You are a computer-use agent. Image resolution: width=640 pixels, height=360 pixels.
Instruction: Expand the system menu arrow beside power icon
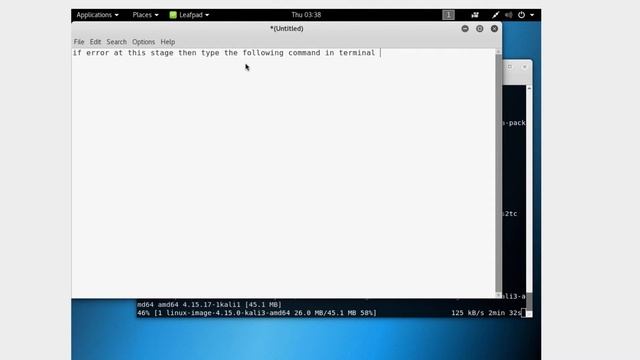532,15
